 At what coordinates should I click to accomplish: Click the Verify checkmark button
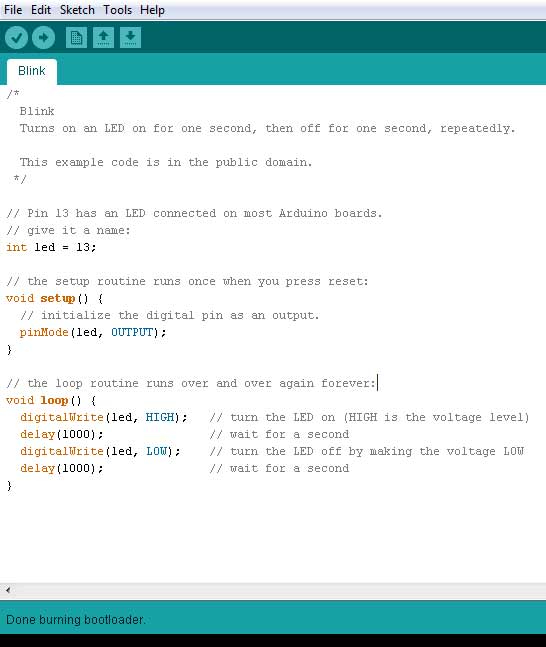point(17,38)
